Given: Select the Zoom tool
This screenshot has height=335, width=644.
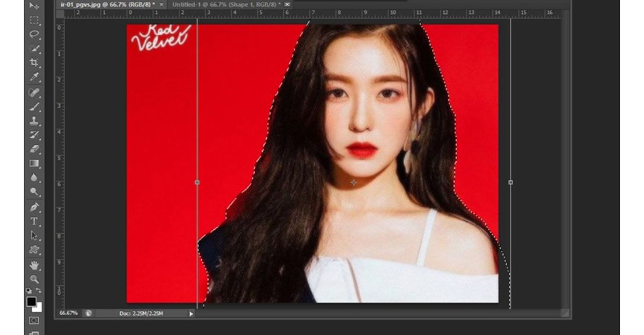Looking at the screenshot, I should (x=34, y=279).
